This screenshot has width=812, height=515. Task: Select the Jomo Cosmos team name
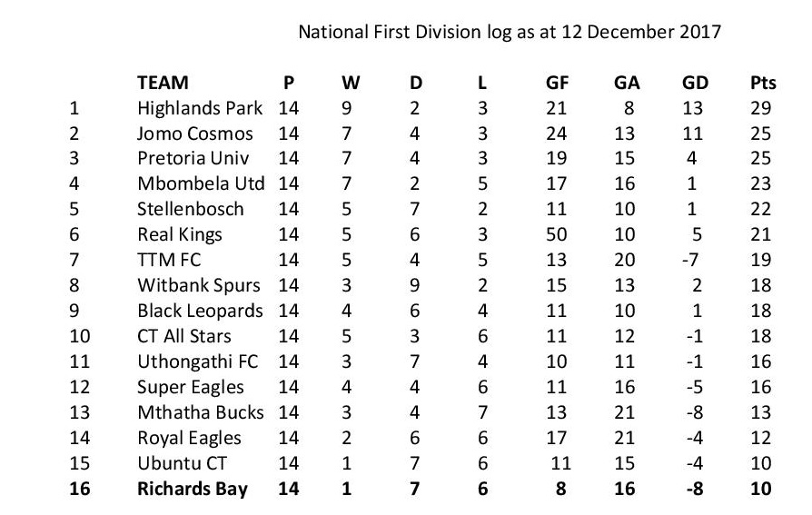coord(193,134)
